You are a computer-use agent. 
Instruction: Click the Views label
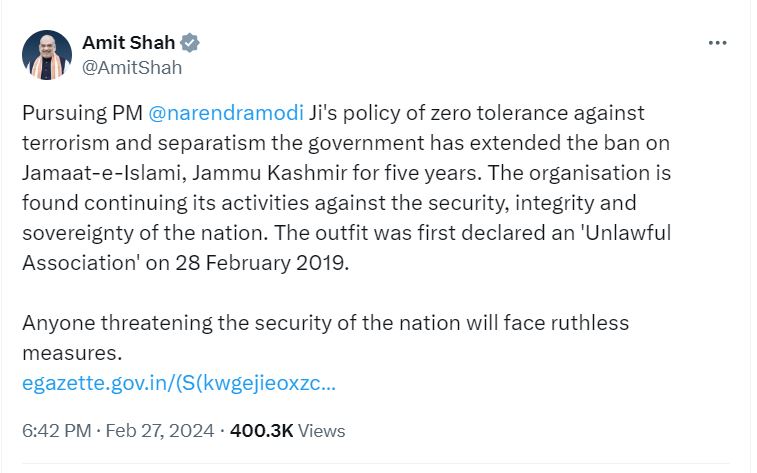[x=322, y=431]
